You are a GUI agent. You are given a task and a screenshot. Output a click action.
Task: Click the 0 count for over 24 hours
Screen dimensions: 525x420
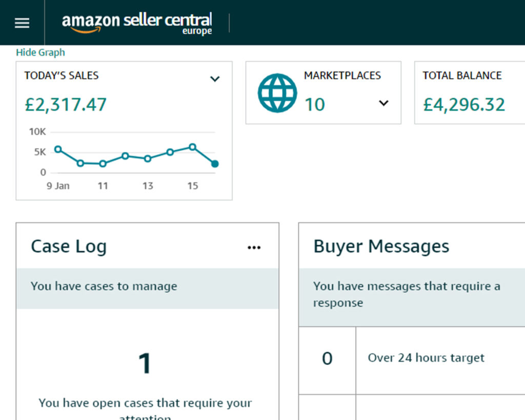click(x=327, y=358)
